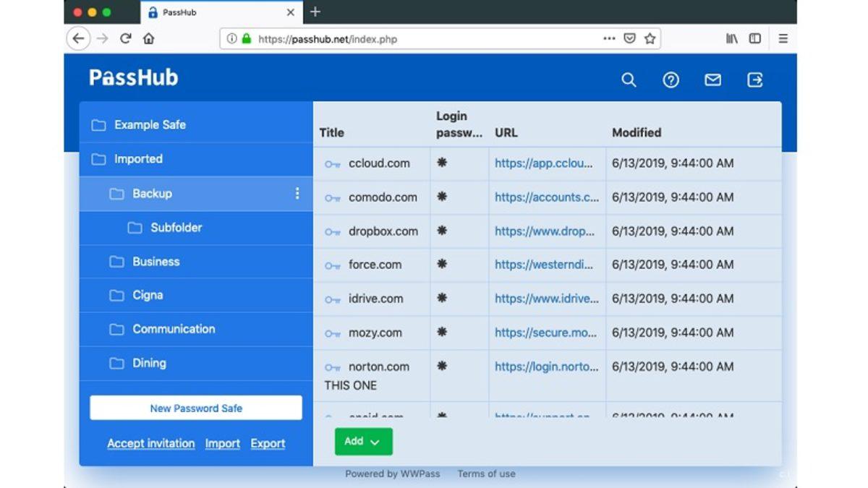Click the New Password Safe button
Screen dimensions: 868x488
coord(195,407)
